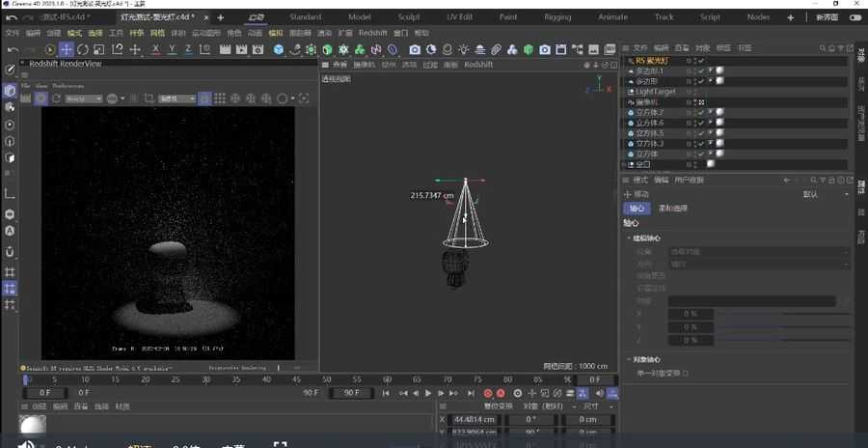Toggle the new interface switch

pyautogui.click(x=854, y=17)
